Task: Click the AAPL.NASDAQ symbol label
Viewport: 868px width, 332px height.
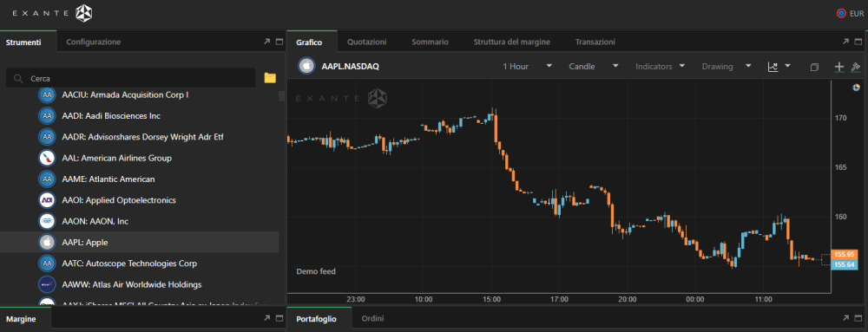Action: [351, 66]
